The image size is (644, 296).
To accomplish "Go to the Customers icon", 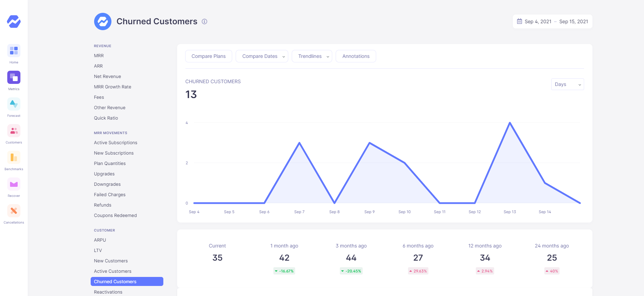I will coord(14,131).
